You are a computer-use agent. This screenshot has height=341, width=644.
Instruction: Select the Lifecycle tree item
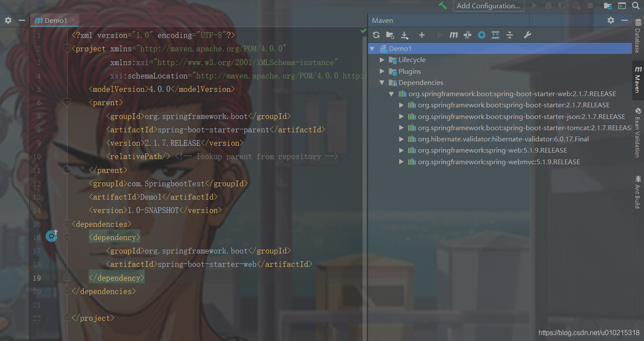[412, 60]
